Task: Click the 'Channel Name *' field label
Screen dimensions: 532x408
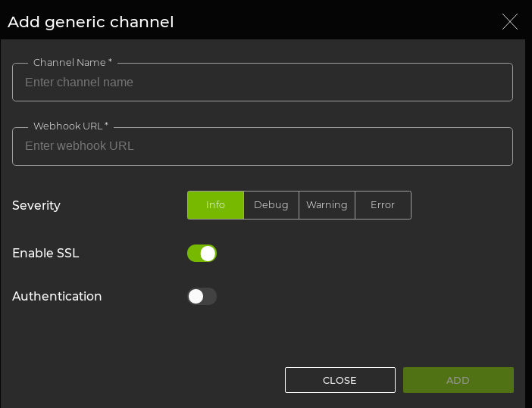Action: [73, 63]
